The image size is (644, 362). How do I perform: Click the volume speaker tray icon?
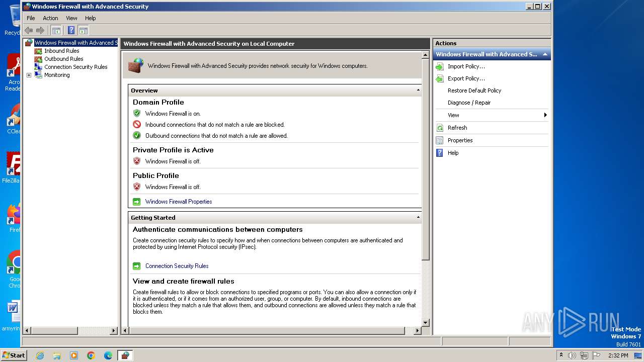[572, 355]
